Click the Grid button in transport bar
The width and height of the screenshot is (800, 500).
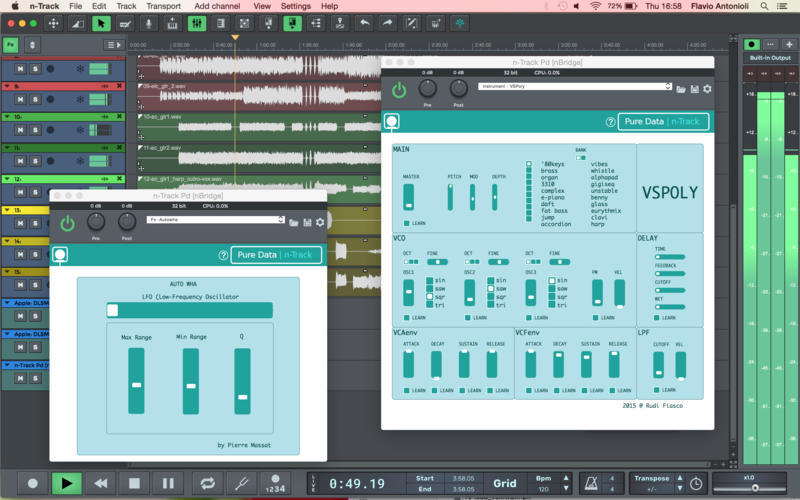(505, 484)
